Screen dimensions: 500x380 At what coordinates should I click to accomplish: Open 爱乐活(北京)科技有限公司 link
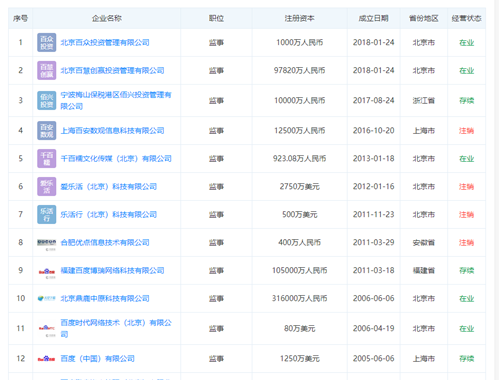(x=109, y=187)
